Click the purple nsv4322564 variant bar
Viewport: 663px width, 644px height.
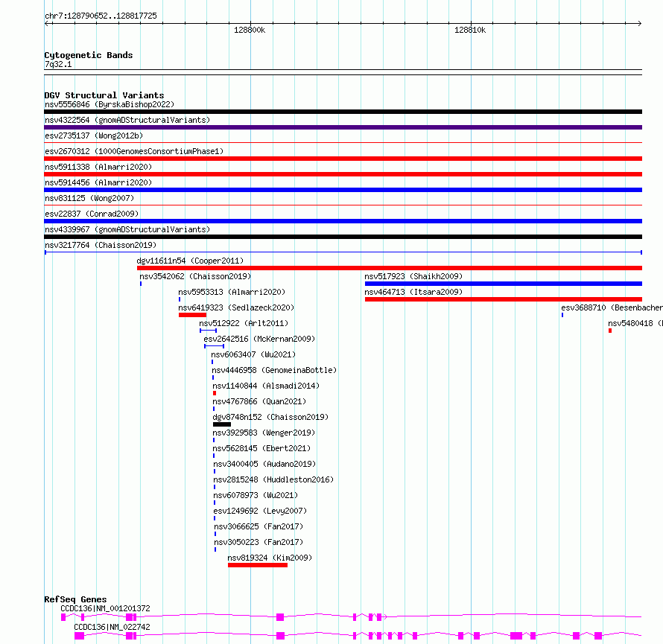point(343,127)
